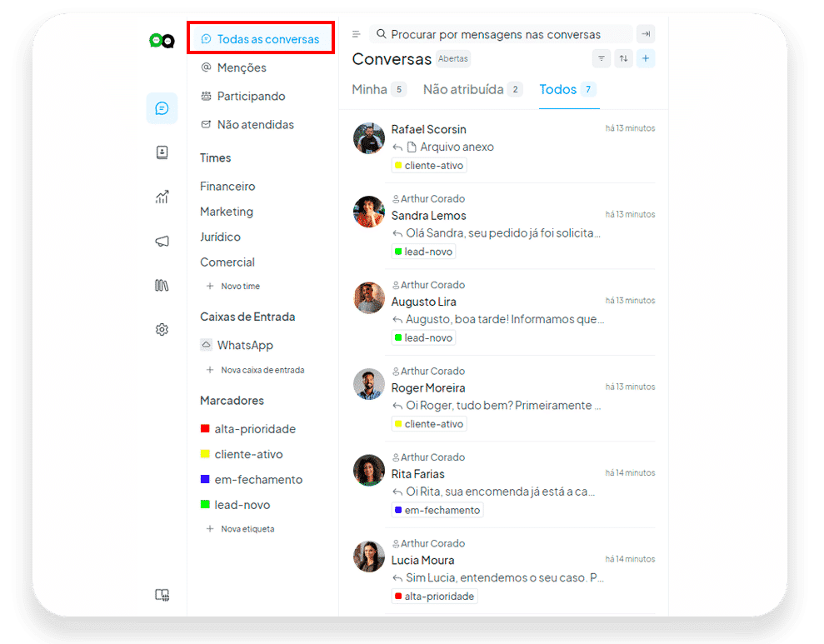The width and height of the screenshot is (824, 644).
Task: Click the Não atendidas envelope icon
Action: pyautogui.click(x=206, y=124)
